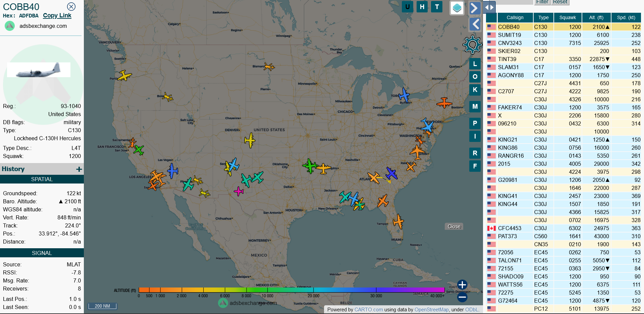Select the CFC4453 Canadian aircraft row

[x=563, y=228]
